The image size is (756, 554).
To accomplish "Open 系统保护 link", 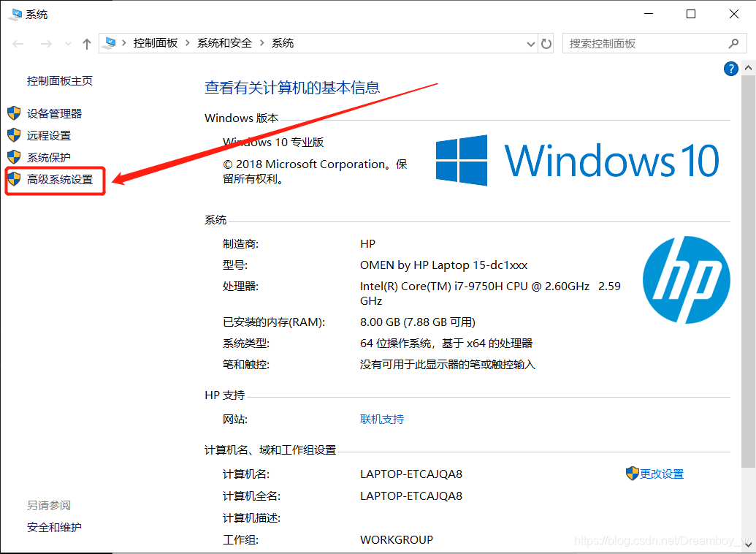I will tap(49, 157).
